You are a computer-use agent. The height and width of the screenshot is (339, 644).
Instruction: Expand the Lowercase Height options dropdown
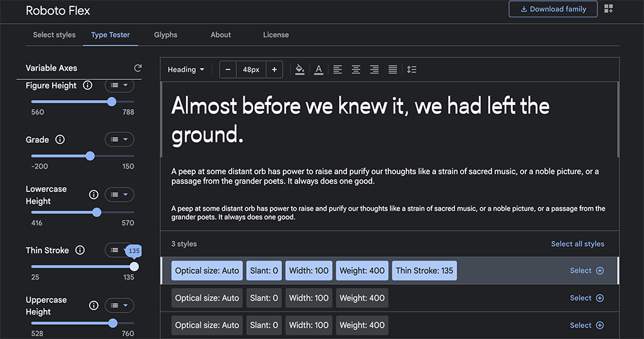click(119, 195)
